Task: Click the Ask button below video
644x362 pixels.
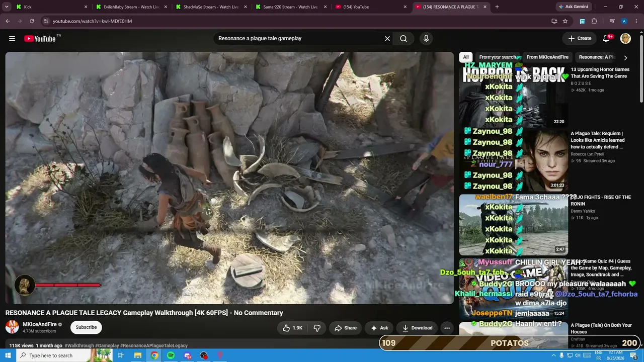Action: 379,328
